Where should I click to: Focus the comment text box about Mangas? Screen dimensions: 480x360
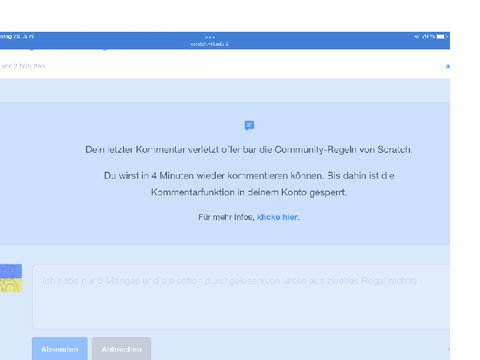point(241,297)
